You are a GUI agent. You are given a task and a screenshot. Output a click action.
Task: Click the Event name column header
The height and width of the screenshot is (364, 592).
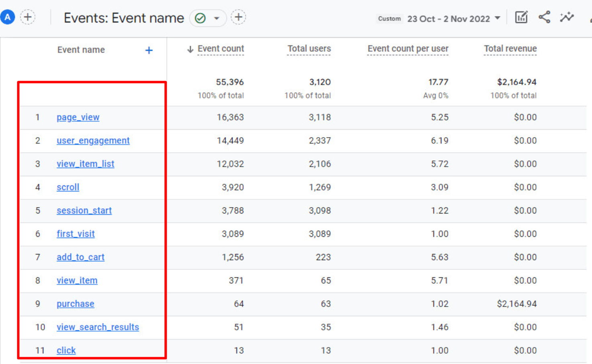coord(81,50)
